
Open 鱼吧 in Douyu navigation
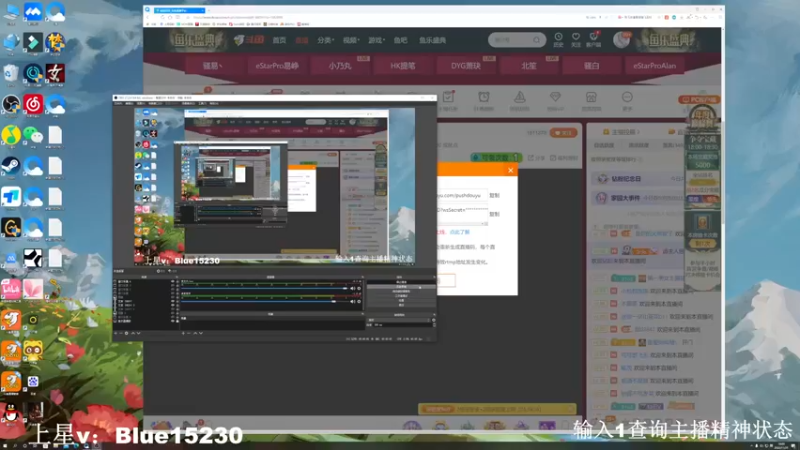(x=401, y=40)
